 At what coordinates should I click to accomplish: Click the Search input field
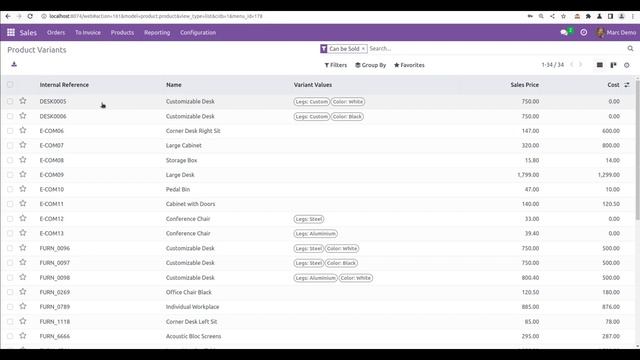coord(496,48)
